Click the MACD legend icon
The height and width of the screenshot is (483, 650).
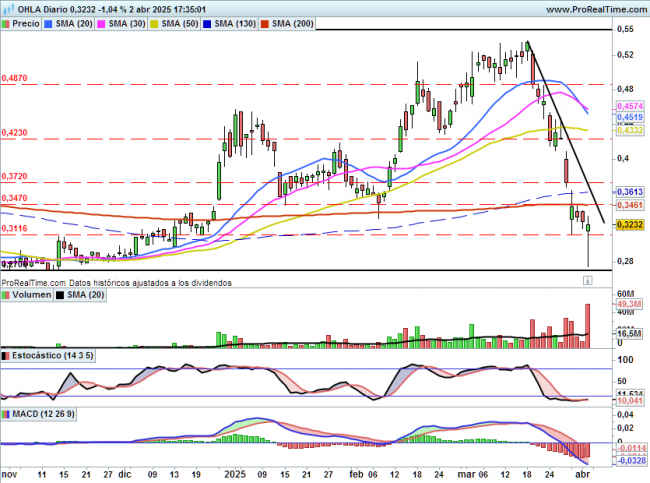[5, 414]
